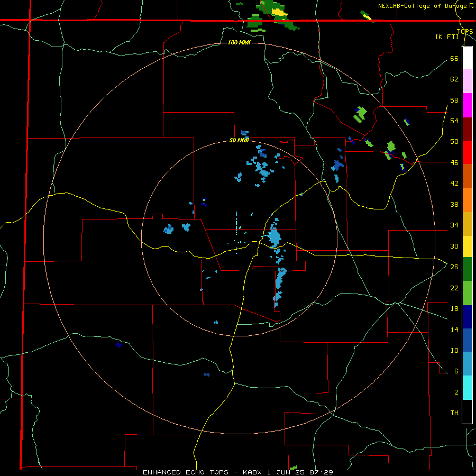Screen dimensions: 476x476
Task: Click the "14" legend value
Action: click(x=454, y=329)
